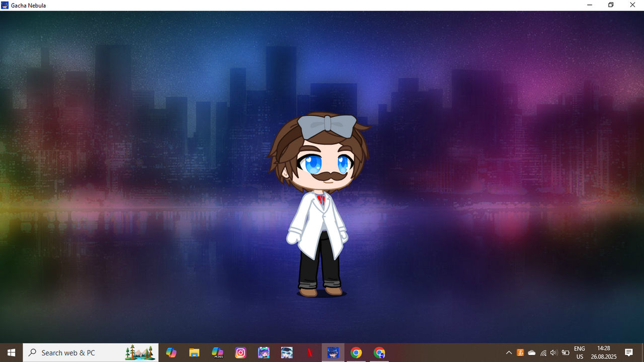Viewport: 644px width, 362px height.
Task: Open the Chrome icon with profile badge
Action: point(379,352)
